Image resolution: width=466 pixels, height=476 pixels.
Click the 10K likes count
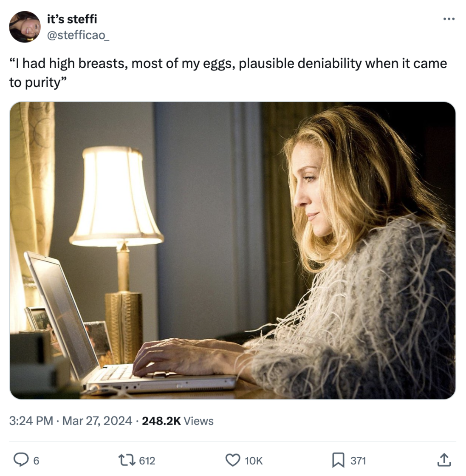point(254,461)
